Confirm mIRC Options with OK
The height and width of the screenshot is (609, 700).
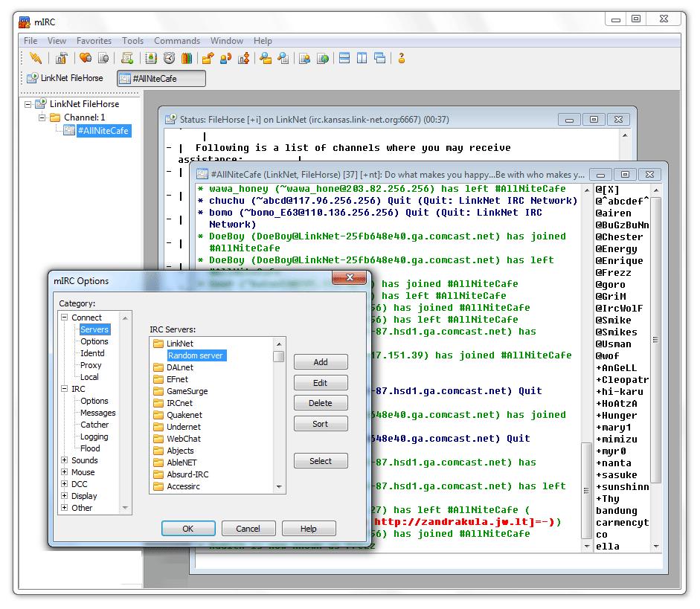point(188,529)
